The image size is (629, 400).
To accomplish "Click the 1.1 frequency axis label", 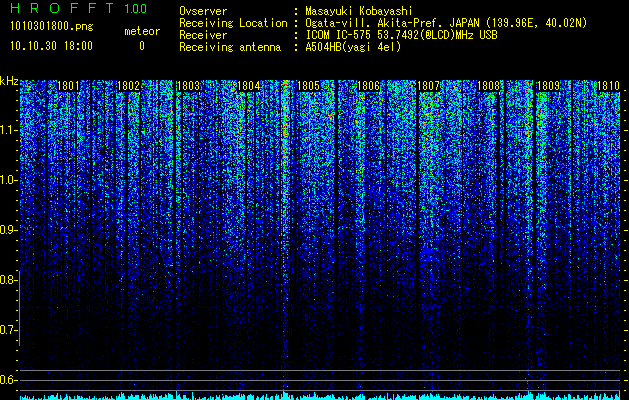I will (x=8, y=131).
